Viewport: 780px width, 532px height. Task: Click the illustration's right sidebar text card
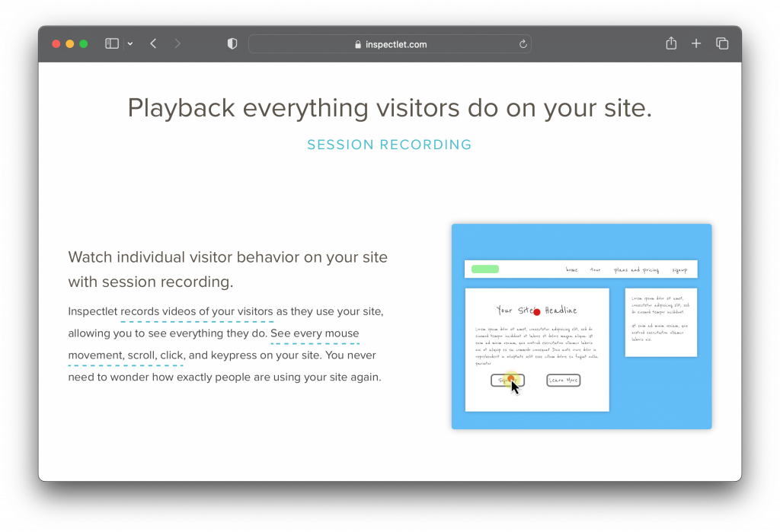click(661, 323)
